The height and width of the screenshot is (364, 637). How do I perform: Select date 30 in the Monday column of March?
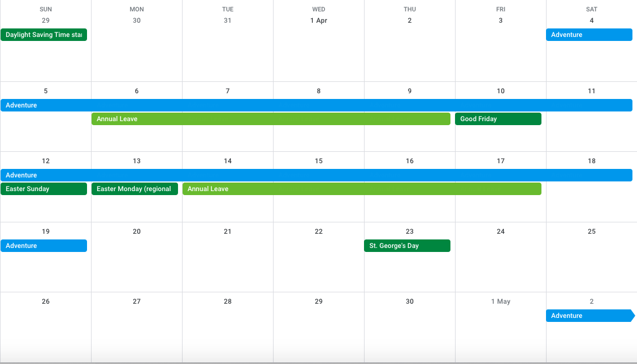pyautogui.click(x=136, y=20)
